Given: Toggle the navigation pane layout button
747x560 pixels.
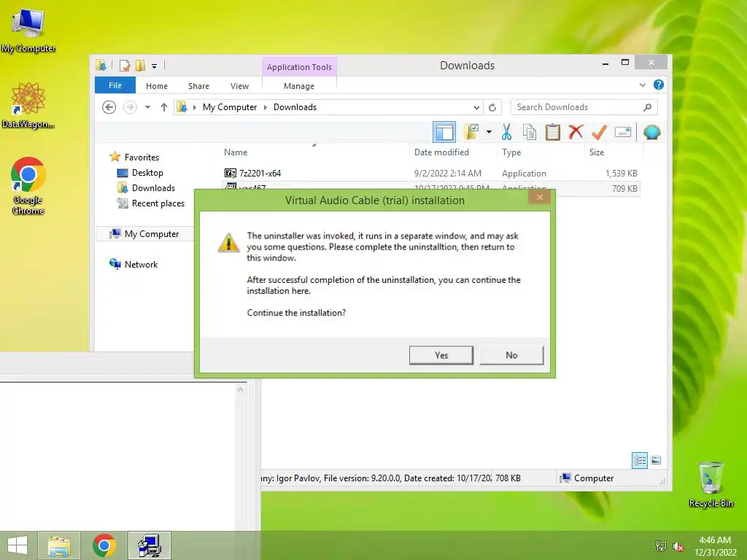Looking at the screenshot, I should coord(444,132).
